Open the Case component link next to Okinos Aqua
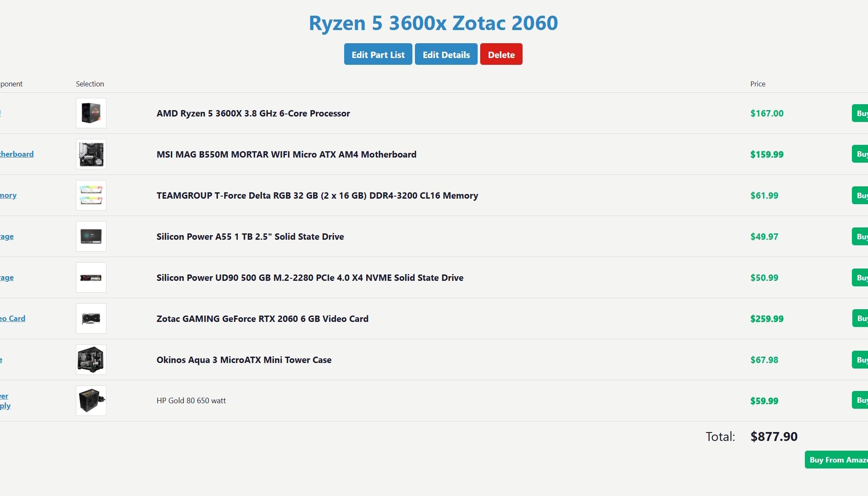Screen dimensions: 868x496 pyautogui.click(x=1, y=360)
